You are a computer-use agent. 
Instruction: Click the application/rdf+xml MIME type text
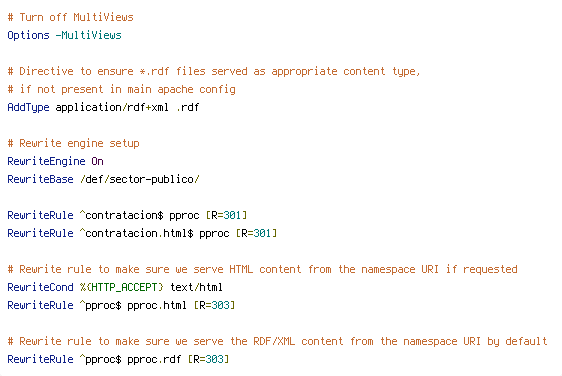(112, 108)
